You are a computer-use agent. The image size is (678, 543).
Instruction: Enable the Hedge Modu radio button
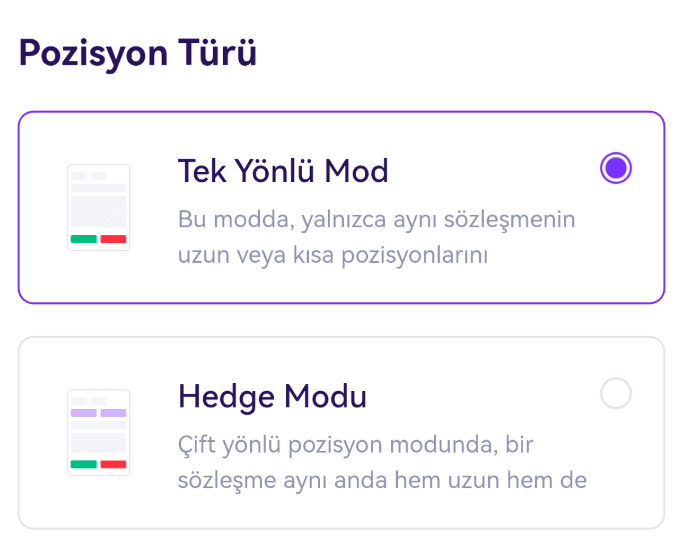coord(616,394)
